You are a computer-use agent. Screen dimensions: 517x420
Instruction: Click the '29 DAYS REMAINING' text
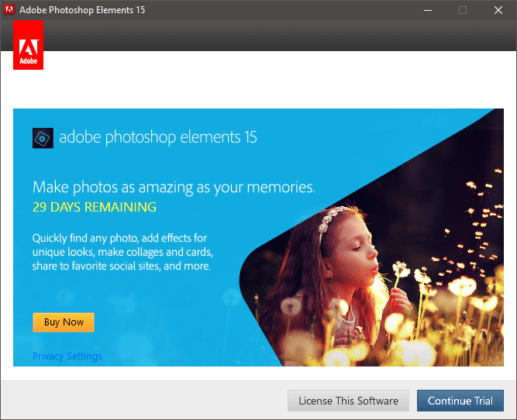95,207
